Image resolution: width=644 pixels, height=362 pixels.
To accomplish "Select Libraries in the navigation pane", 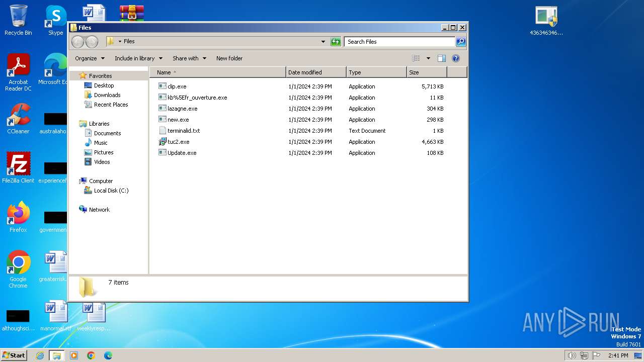I will coord(99,124).
